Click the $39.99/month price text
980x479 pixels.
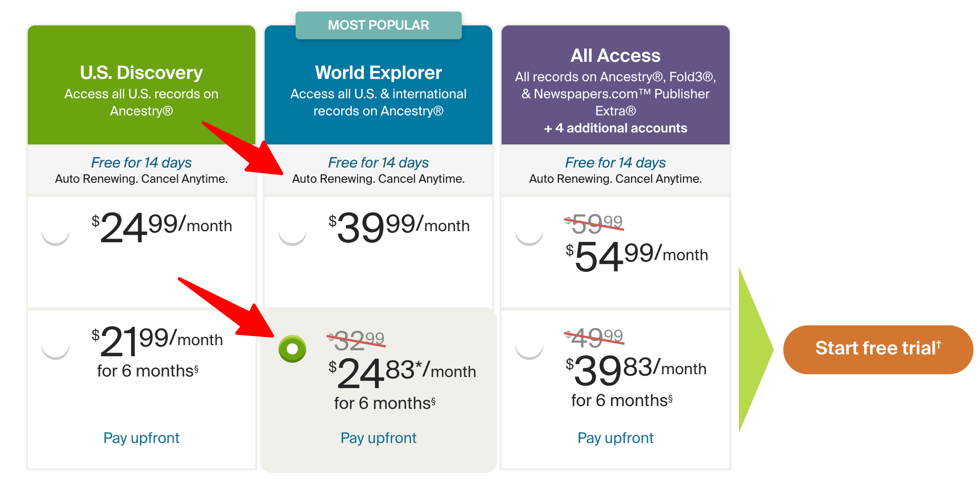(x=399, y=227)
